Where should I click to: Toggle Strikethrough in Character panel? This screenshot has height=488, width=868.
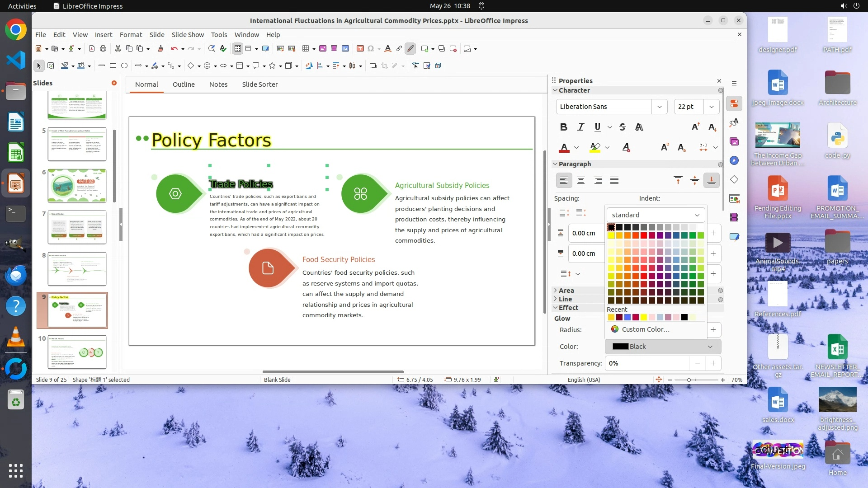click(x=623, y=127)
